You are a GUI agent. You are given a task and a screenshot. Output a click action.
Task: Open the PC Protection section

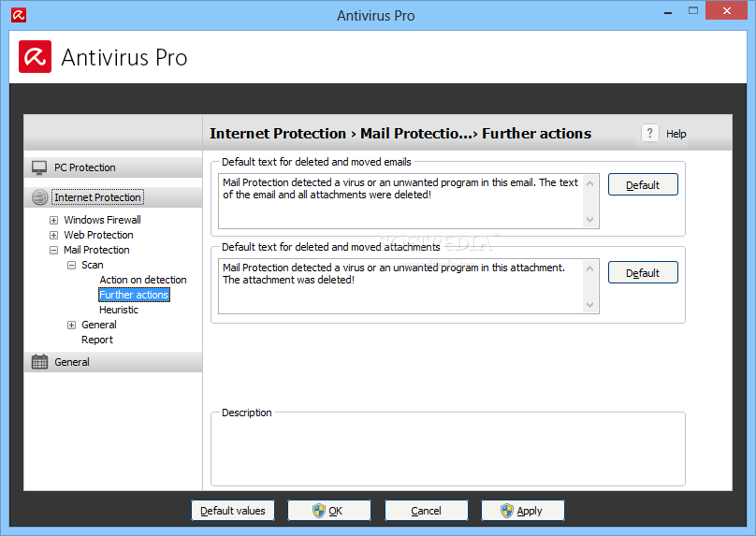113,167
